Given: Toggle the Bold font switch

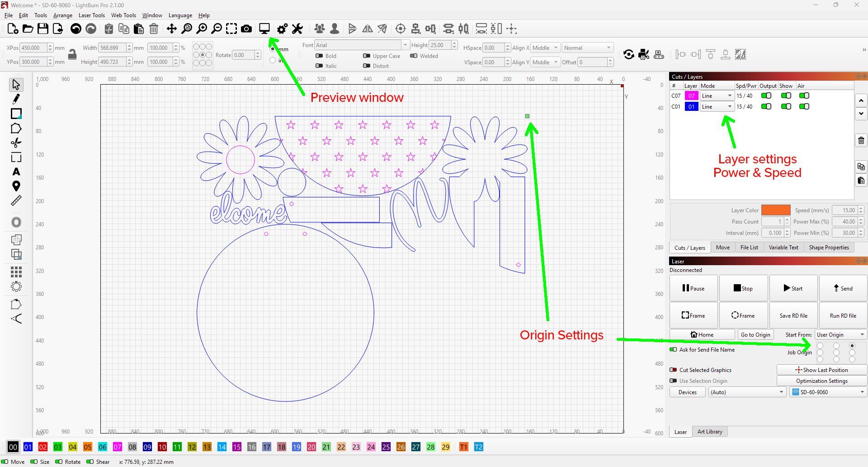Looking at the screenshot, I should click(319, 56).
